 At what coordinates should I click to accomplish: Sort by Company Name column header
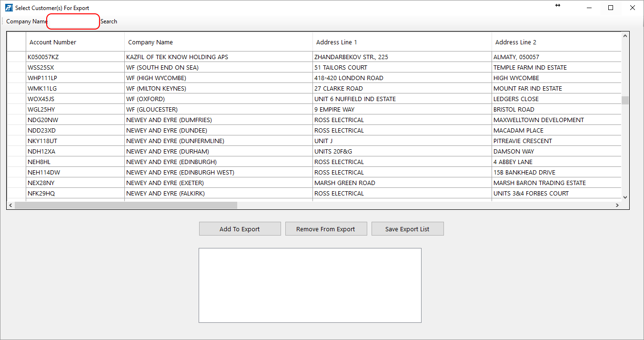219,42
